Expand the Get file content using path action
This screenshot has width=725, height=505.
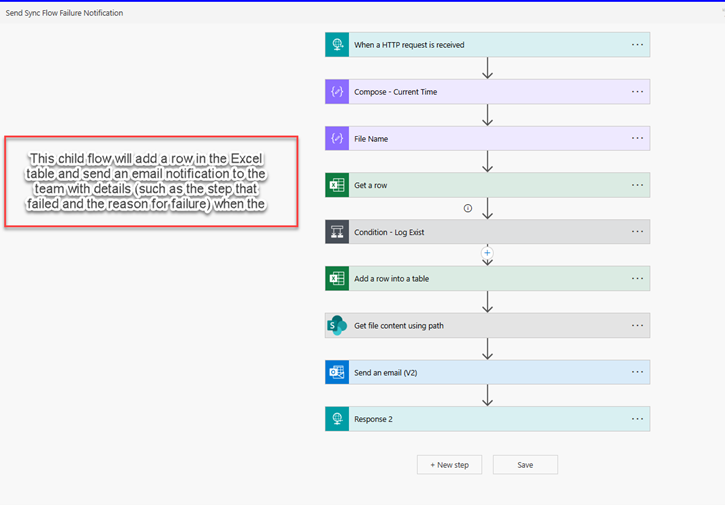pos(487,326)
